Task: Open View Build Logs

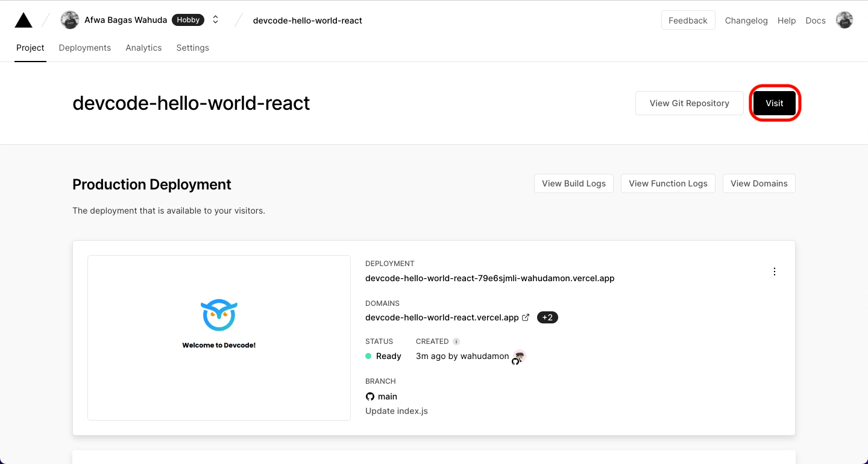Action: tap(574, 183)
